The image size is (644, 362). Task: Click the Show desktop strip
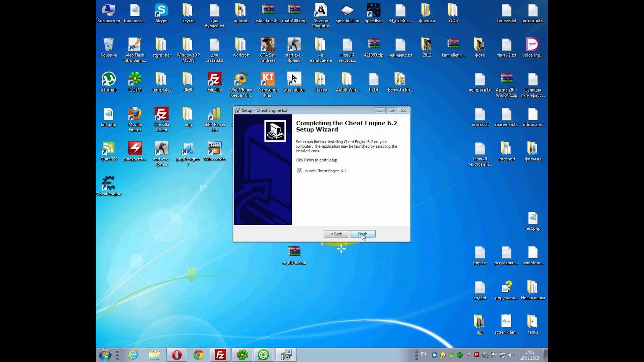(545, 355)
